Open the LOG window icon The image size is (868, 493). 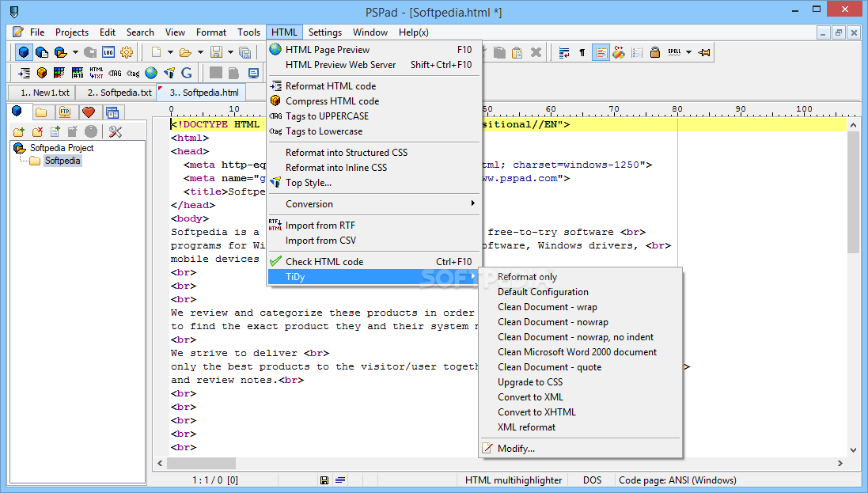[108, 52]
